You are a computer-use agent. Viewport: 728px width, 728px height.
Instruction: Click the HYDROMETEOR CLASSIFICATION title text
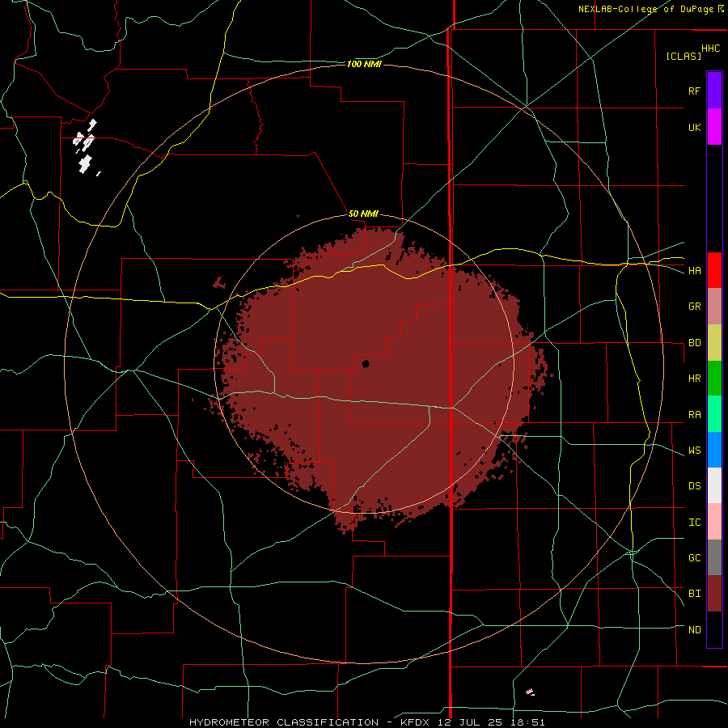(284, 722)
